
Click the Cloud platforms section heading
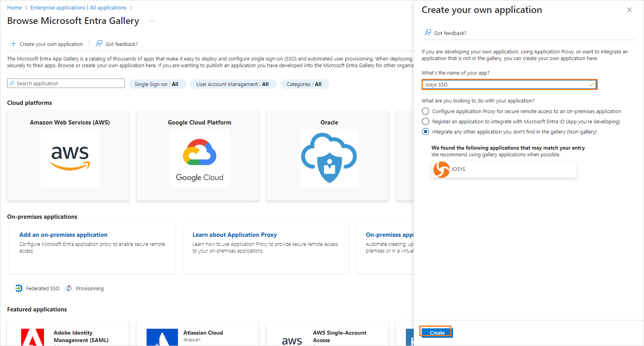tap(29, 103)
